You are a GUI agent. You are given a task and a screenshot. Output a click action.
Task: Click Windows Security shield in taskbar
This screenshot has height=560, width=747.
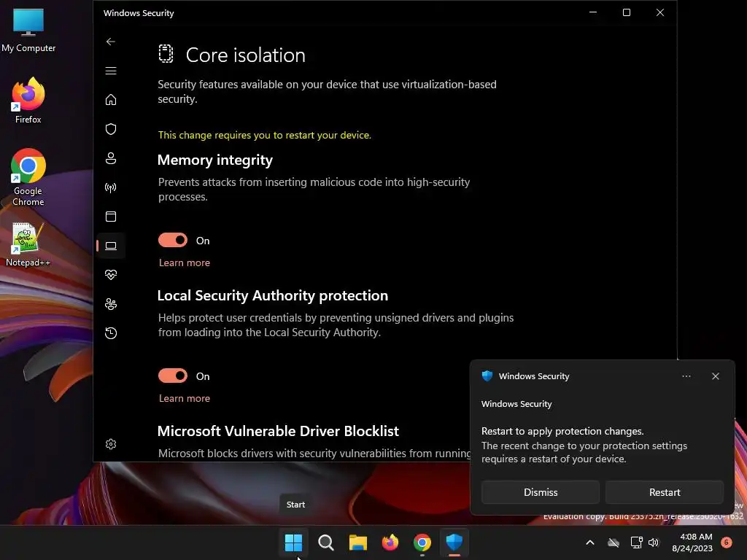[454, 542]
